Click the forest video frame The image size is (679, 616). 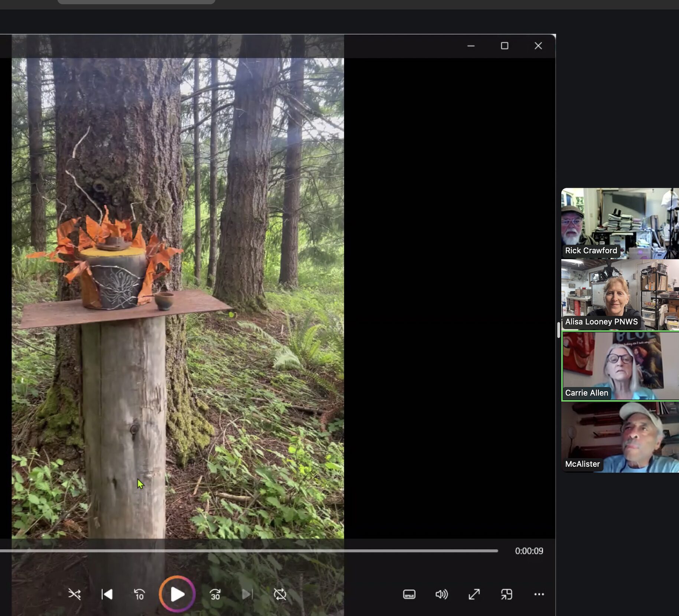(x=178, y=298)
